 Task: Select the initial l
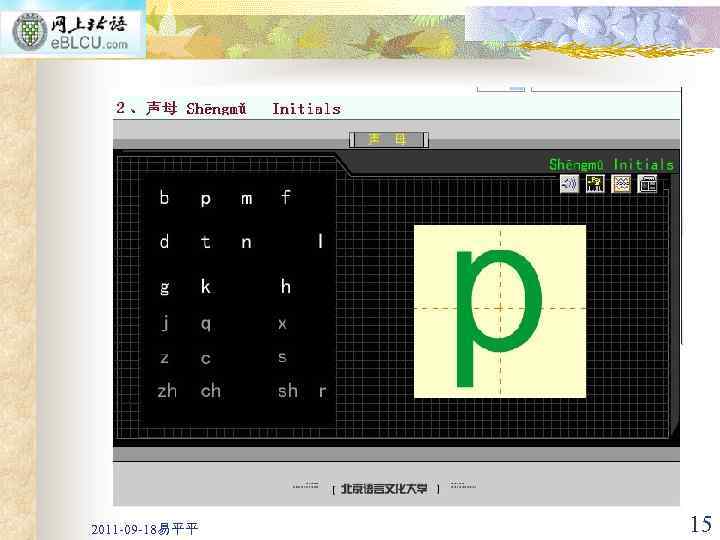click(x=321, y=241)
